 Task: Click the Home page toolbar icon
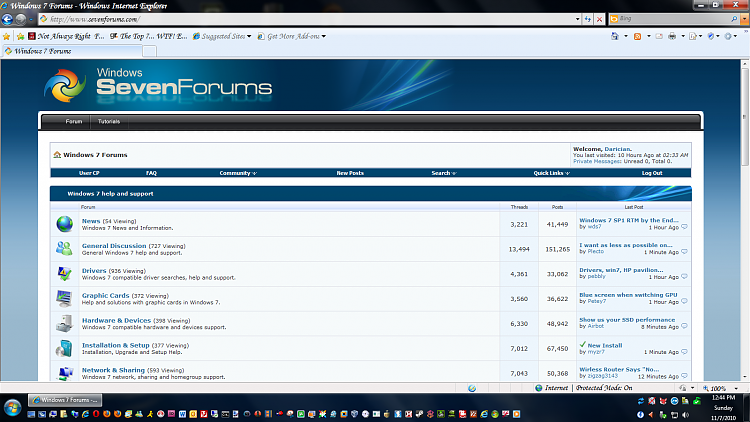pyautogui.click(x=615, y=36)
